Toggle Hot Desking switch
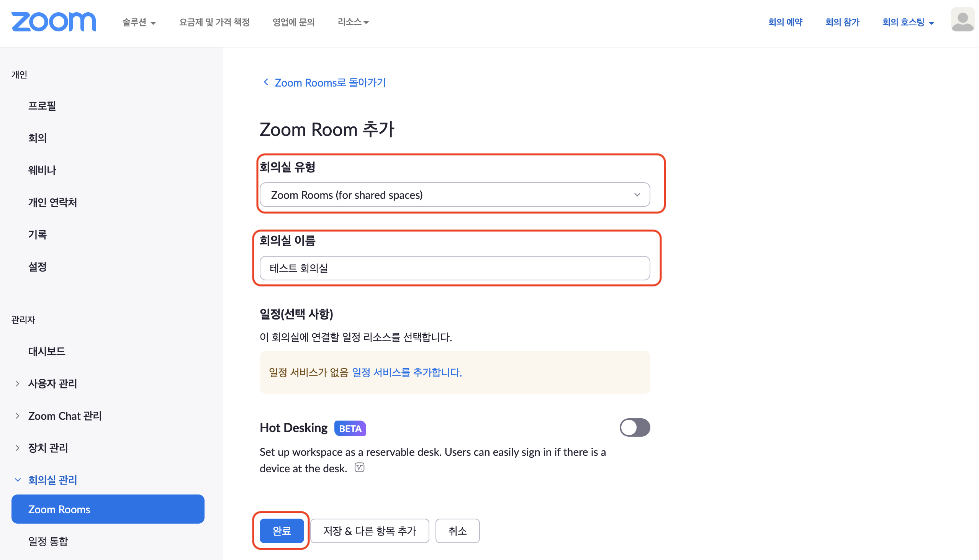Viewport: 979px width, 560px height. 634,427
